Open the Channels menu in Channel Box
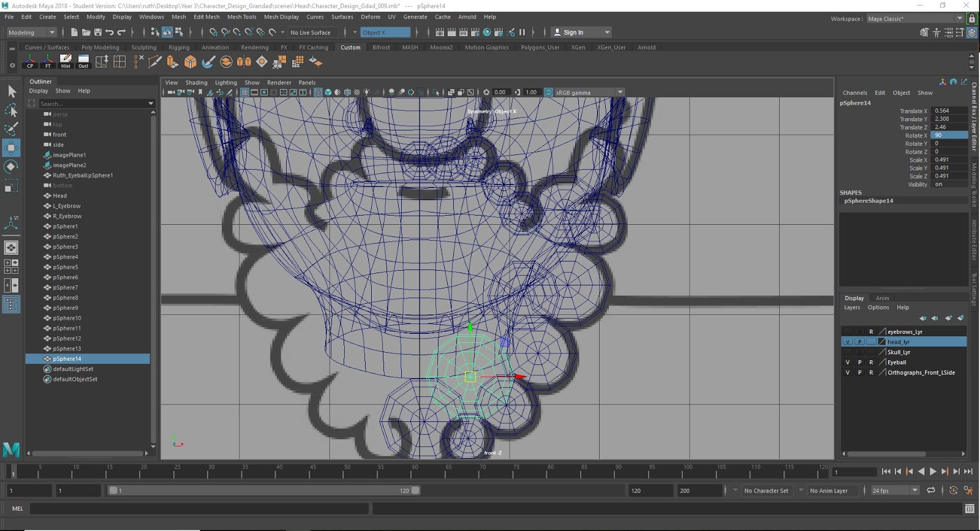The width and height of the screenshot is (980, 531). pyautogui.click(x=854, y=93)
